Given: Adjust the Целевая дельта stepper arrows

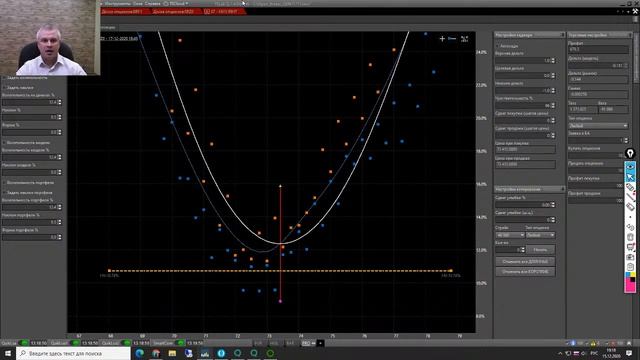Looking at the screenshot, I should tap(553, 76).
